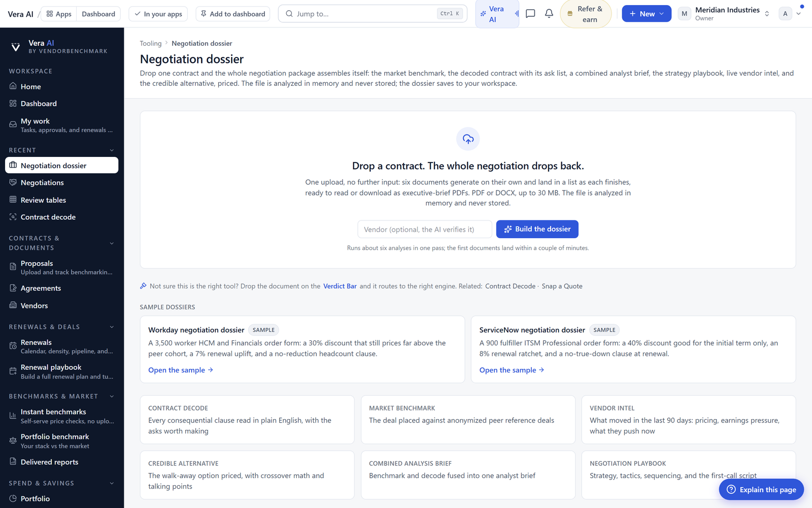812x508 pixels.
Task: Click the Vendor Intel info card
Action: (x=689, y=420)
